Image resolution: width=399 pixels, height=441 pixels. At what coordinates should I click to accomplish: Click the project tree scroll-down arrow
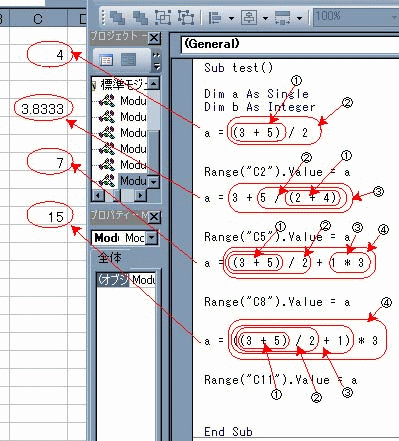coord(153,182)
